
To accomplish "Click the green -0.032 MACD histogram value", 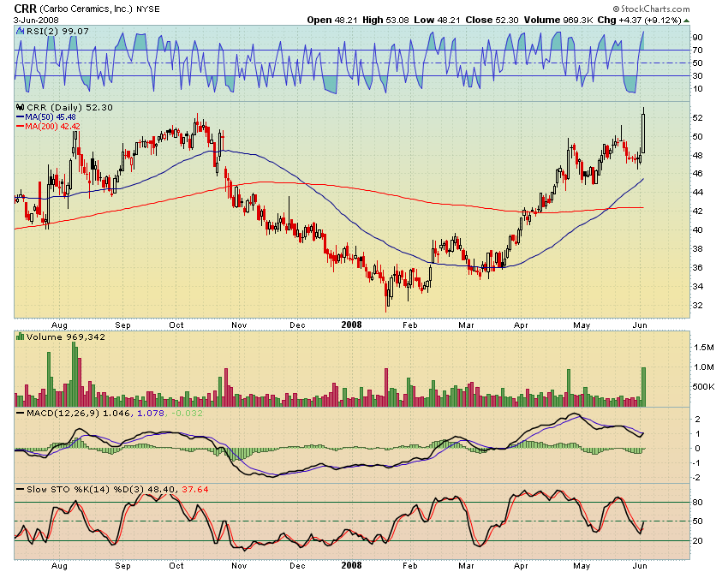I will coord(187,413).
